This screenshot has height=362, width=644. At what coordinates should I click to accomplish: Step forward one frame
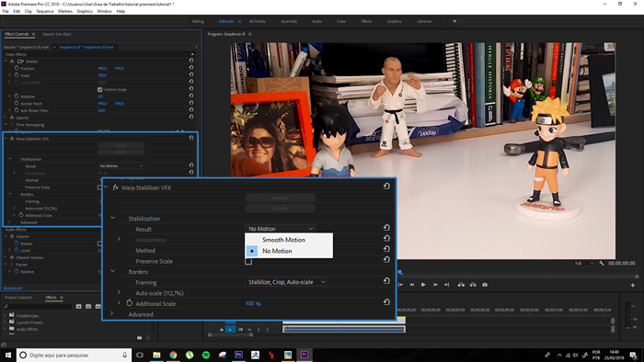(x=435, y=285)
